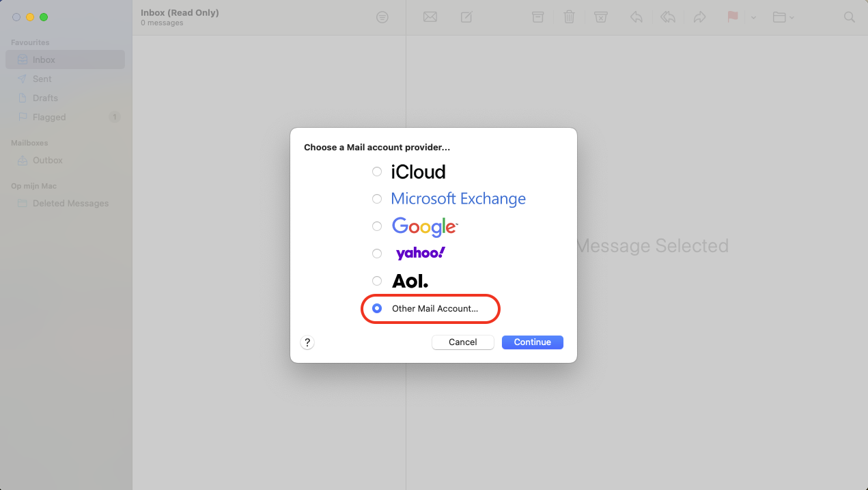The image size is (868, 490).
Task: Archive the selected message
Action: point(537,17)
